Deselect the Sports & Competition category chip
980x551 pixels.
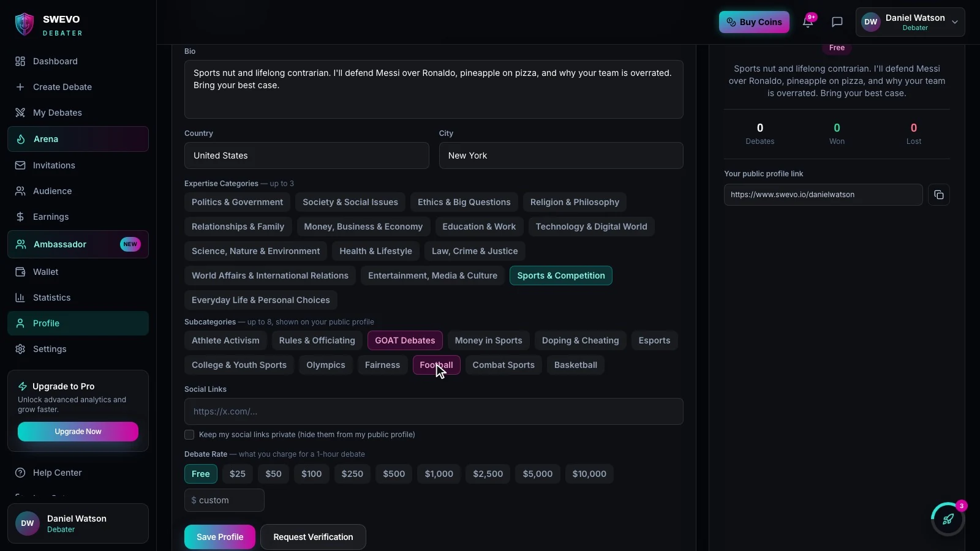coord(561,275)
